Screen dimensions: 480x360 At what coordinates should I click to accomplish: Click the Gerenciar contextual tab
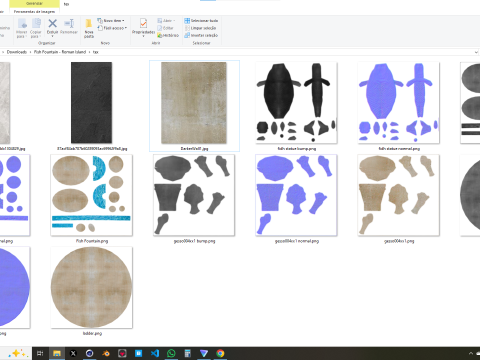(34, 4)
